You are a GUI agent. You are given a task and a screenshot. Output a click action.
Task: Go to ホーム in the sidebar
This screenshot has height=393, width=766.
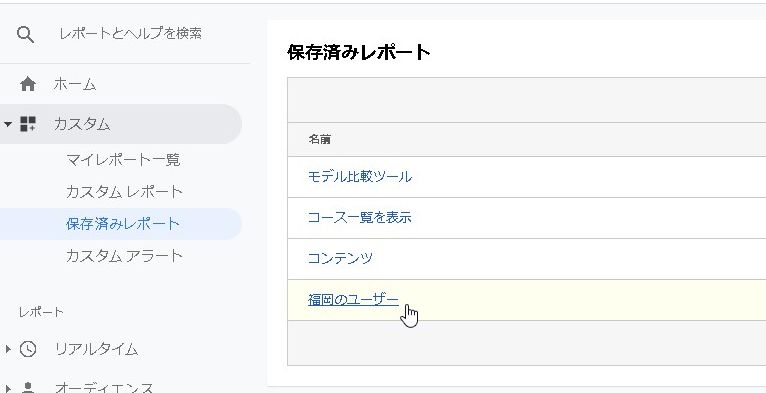(75, 85)
